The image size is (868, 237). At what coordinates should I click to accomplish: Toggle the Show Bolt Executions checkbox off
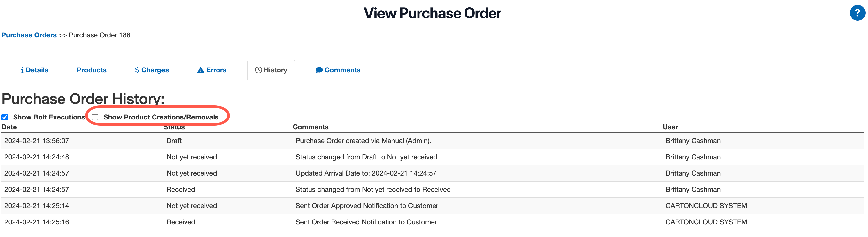5,117
